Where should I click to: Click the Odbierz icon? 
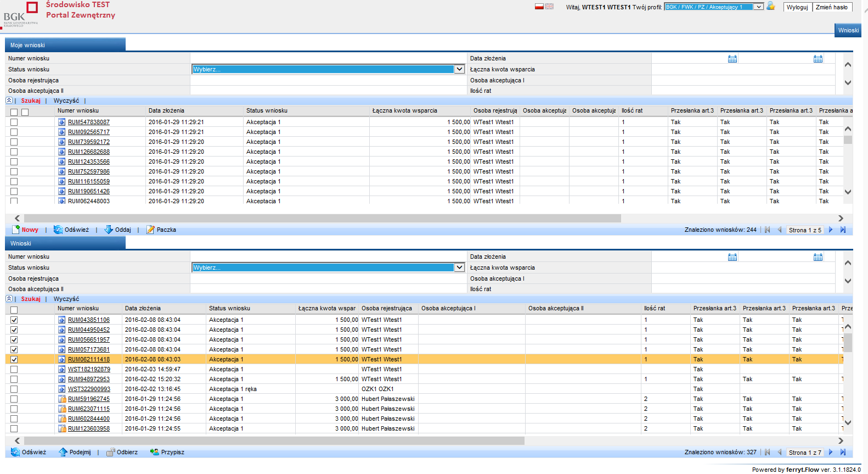point(110,452)
